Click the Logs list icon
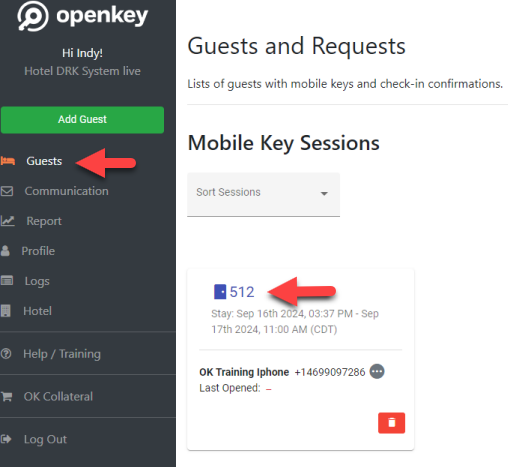The image size is (508, 467). pos(7,281)
